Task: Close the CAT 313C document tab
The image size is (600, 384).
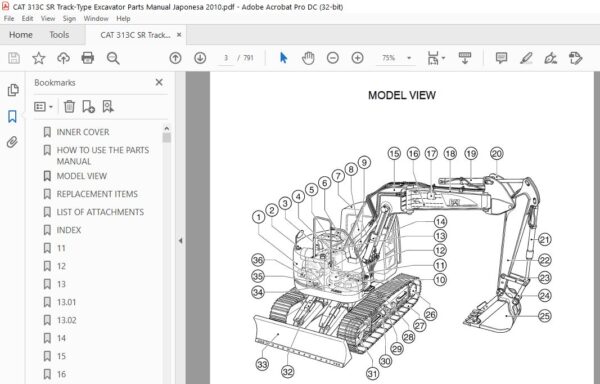Action: (179, 35)
